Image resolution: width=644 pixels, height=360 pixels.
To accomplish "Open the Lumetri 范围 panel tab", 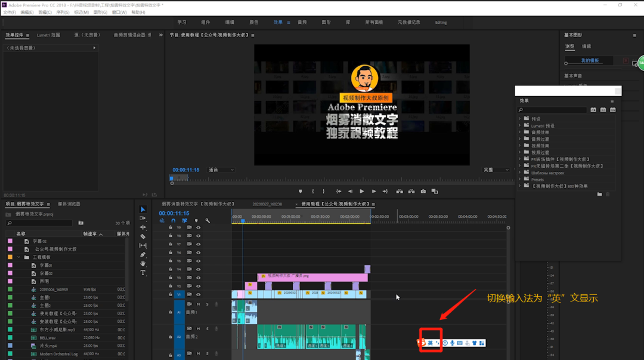I will [48, 35].
